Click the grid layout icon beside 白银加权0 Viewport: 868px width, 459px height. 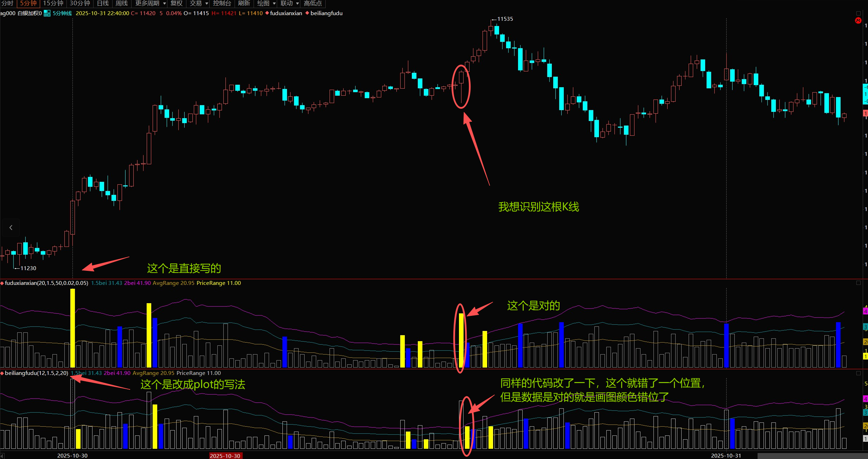coord(47,13)
